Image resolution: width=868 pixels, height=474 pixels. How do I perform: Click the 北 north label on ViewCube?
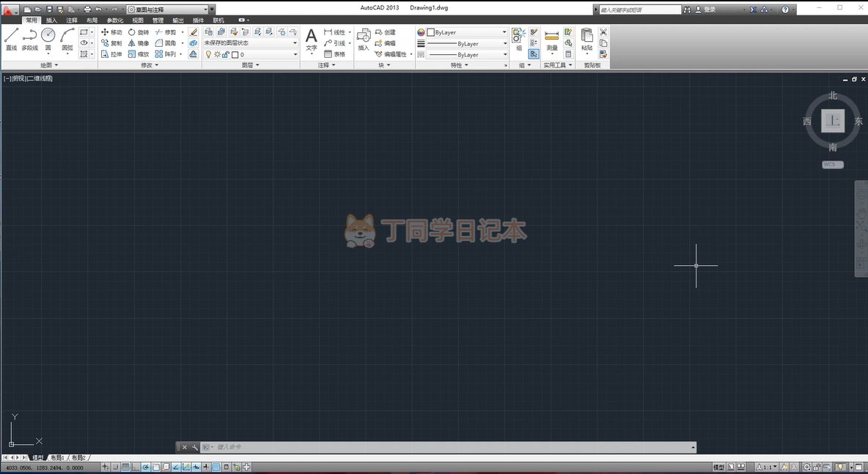click(x=833, y=96)
